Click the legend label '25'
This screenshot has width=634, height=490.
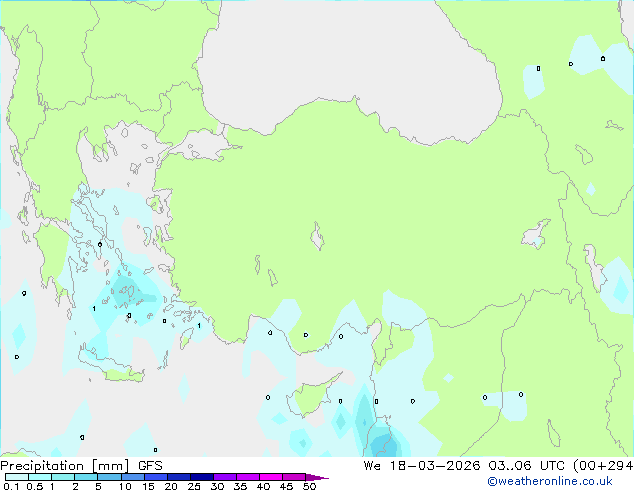tap(194, 486)
